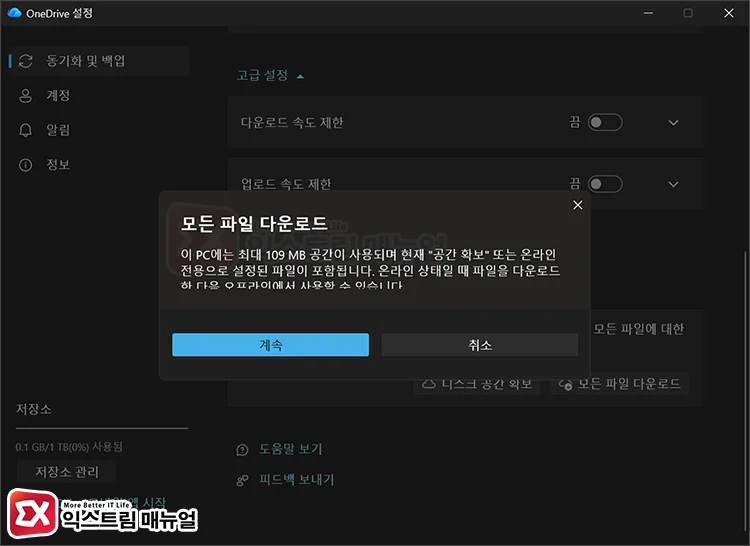Click the feedback people icon beside 피드백 보내기

click(x=243, y=480)
